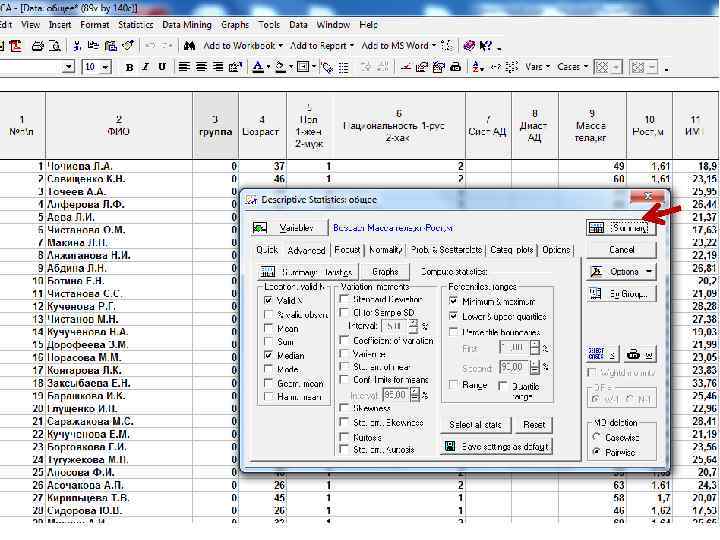The height and width of the screenshot is (540, 720).
Task: Uncheck Lower & upper quartiles checkbox
Action: [x=453, y=316]
